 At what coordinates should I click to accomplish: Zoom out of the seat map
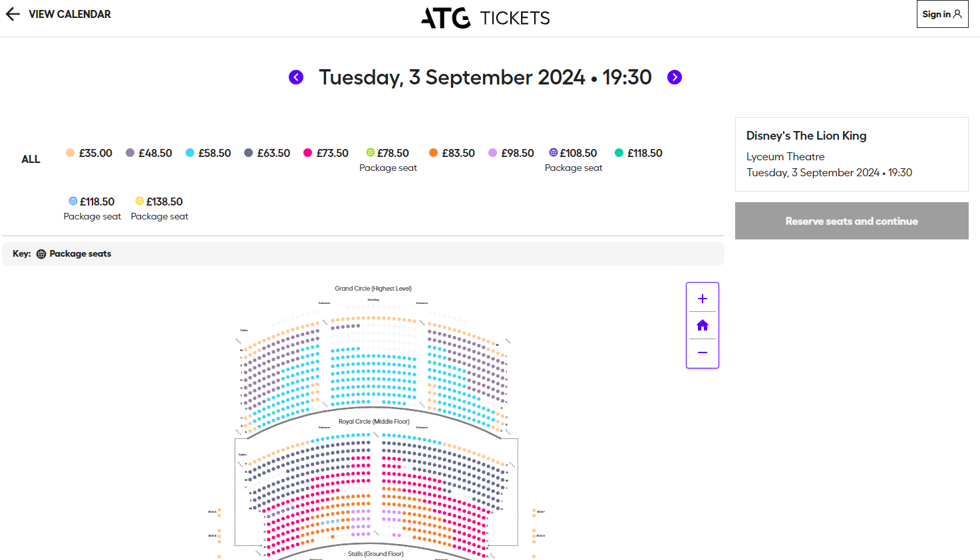[703, 352]
